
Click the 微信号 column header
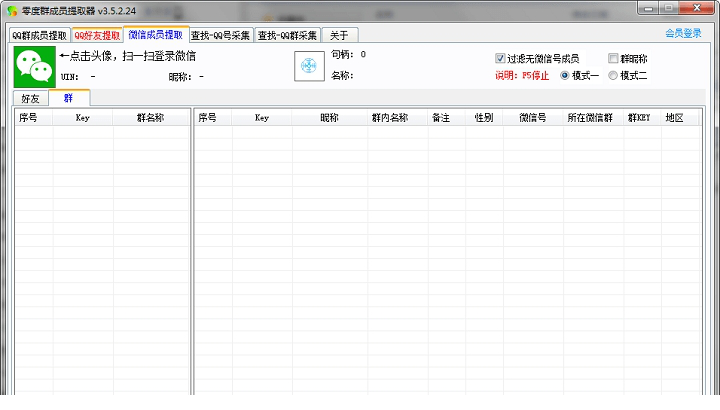pos(533,118)
